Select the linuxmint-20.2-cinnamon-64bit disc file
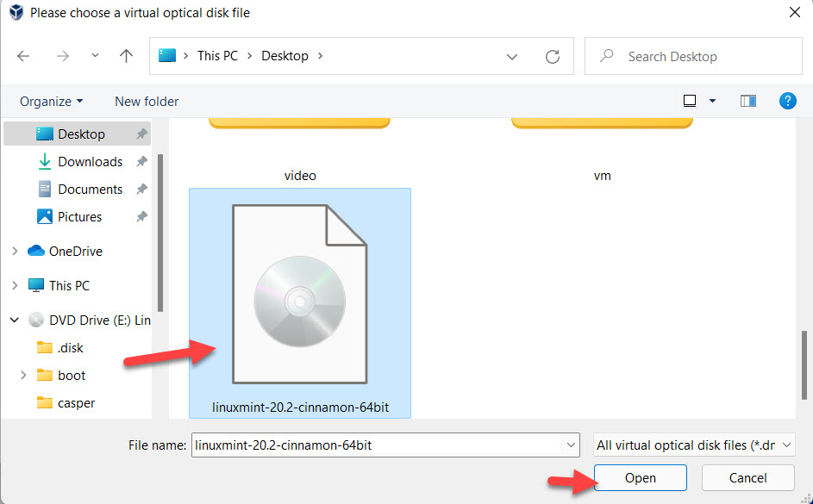The image size is (813, 504). (x=300, y=302)
